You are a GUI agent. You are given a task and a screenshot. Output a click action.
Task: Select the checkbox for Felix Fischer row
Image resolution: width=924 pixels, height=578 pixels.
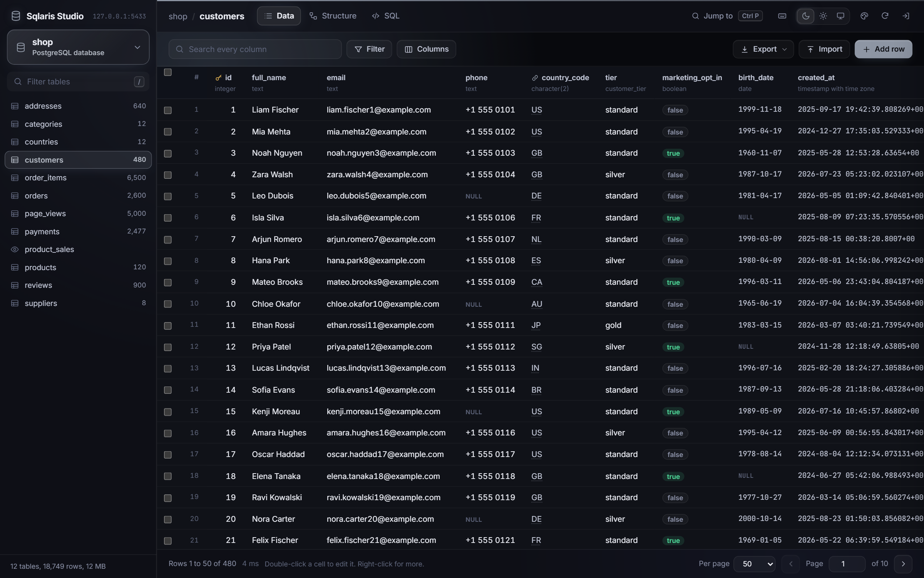point(168,541)
